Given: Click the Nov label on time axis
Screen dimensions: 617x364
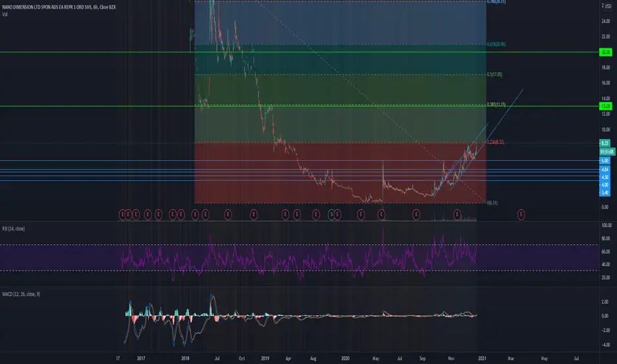Looking at the screenshot, I should pyautogui.click(x=451, y=359).
